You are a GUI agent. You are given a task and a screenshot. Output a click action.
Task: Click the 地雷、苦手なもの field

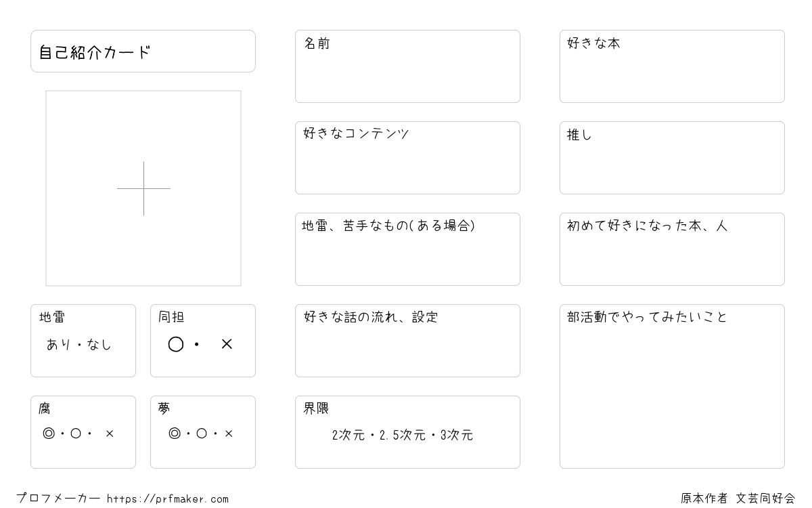tap(407, 249)
